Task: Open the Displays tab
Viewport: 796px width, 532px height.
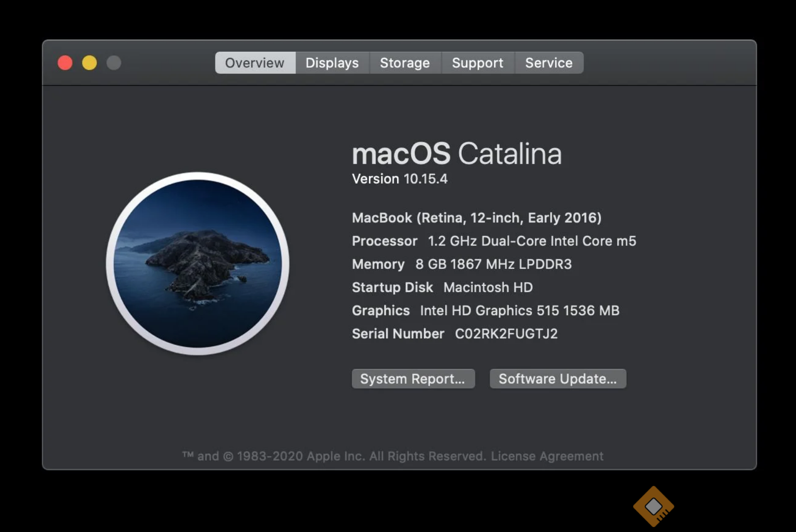Action: [332, 63]
